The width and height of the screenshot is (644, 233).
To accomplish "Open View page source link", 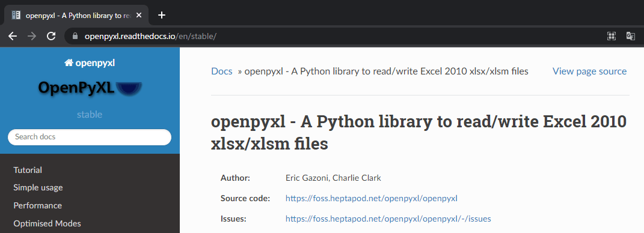I will (589, 71).
